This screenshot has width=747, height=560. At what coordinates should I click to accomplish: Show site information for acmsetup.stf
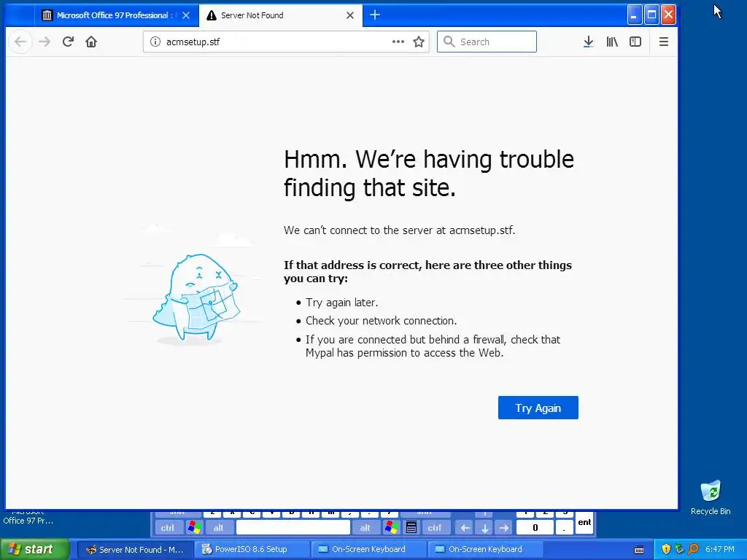tap(155, 42)
